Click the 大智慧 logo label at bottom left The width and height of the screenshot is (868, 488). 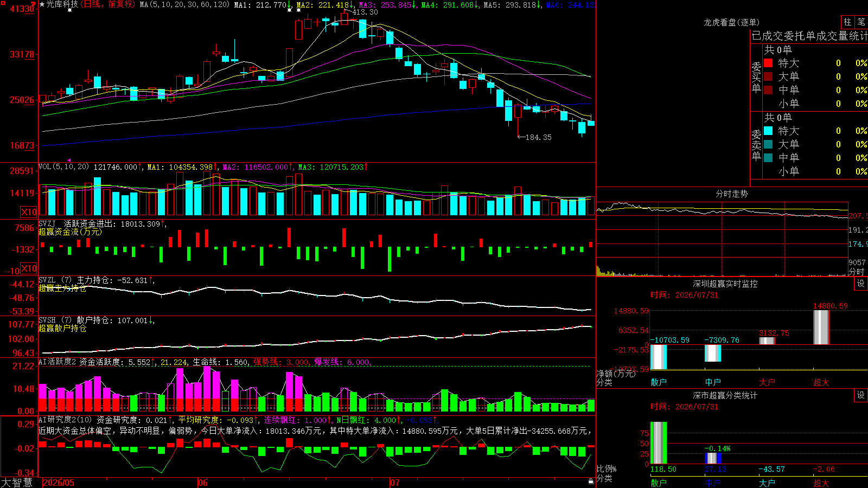tap(17, 483)
